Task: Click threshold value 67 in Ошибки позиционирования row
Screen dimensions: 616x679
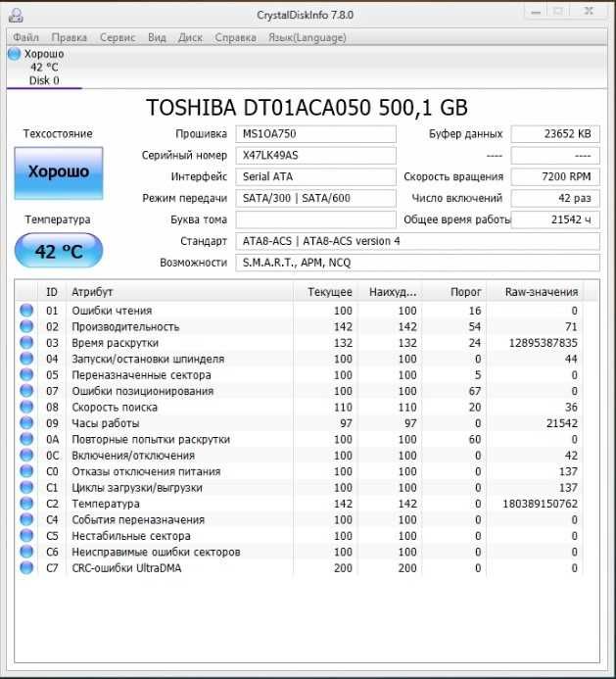Action: [x=475, y=391]
